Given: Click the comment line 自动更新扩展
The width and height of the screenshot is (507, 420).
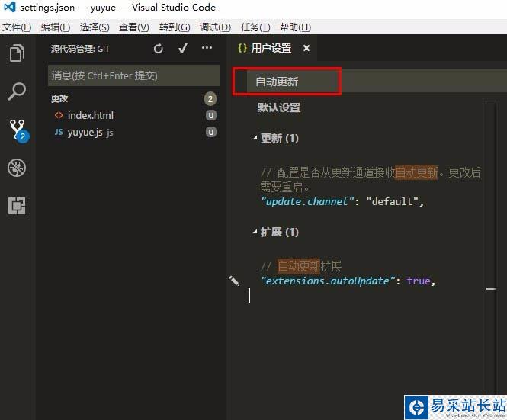Looking at the screenshot, I should (x=301, y=266).
